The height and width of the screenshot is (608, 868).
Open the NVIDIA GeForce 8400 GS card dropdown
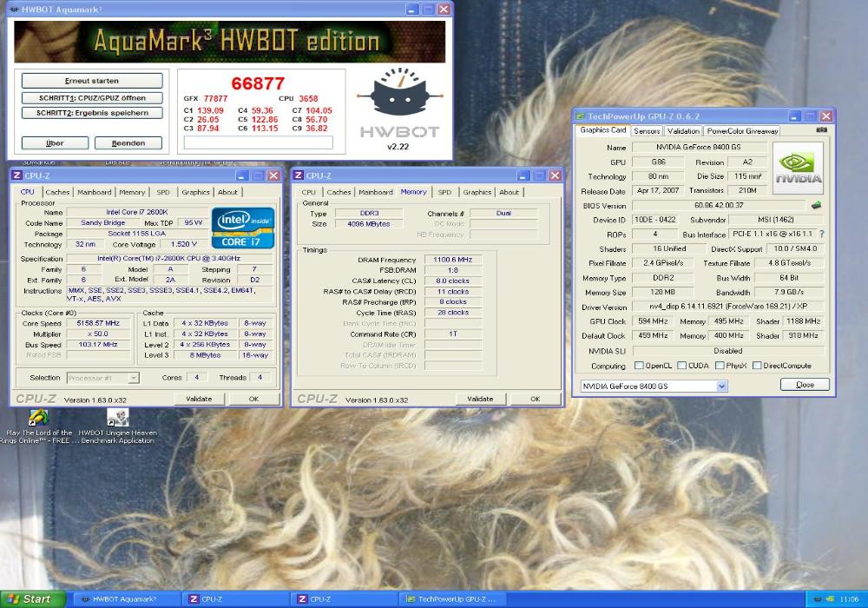click(722, 386)
